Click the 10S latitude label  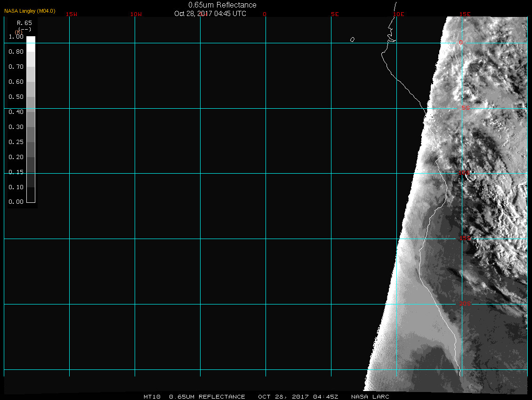pyautogui.click(x=464, y=173)
